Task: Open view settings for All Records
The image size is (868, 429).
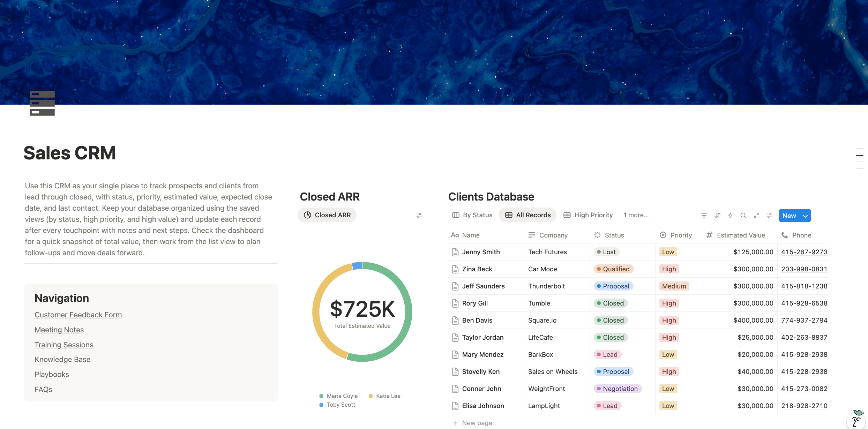Action: (770, 215)
